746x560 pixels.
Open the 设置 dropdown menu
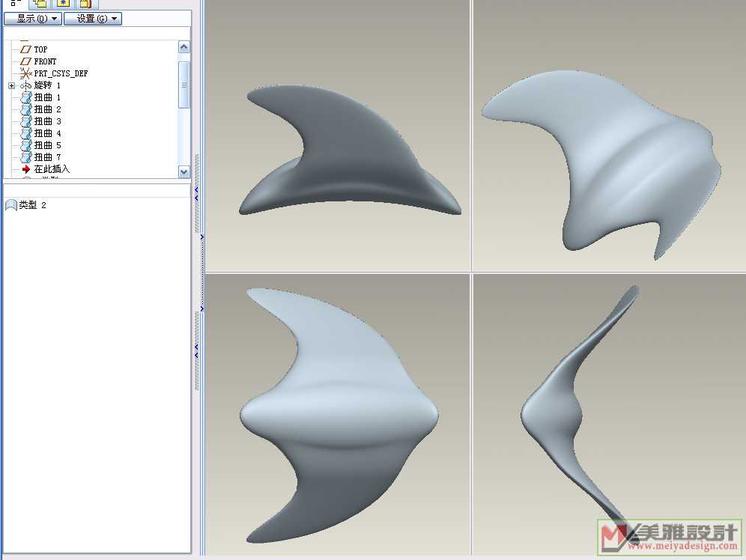pyautogui.click(x=93, y=19)
